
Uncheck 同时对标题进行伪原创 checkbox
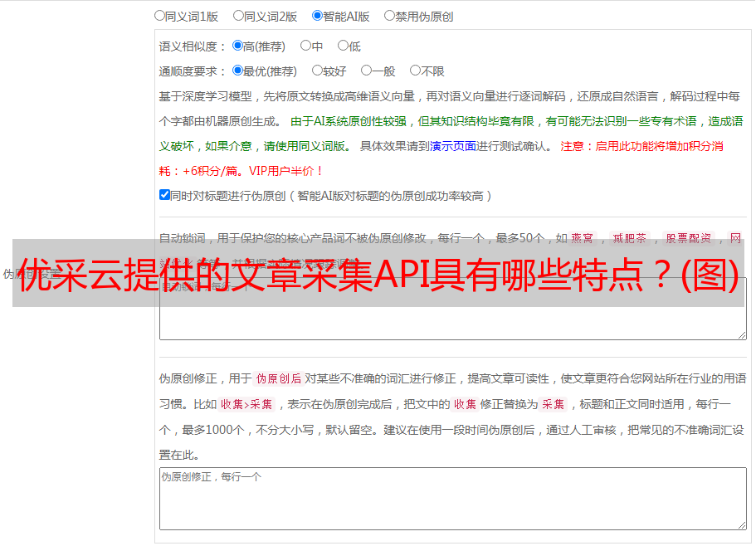pyautogui.click(x=164, y=195)
